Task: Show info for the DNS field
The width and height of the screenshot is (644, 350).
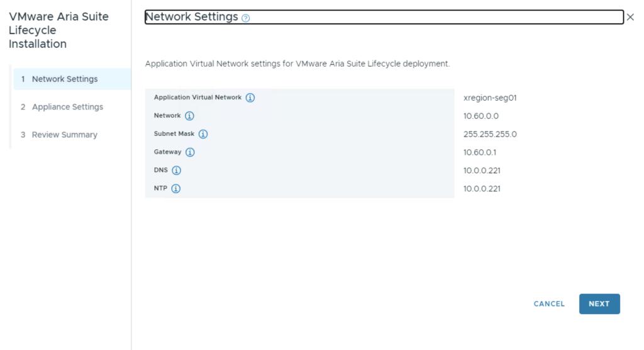Action: [177, 171]
